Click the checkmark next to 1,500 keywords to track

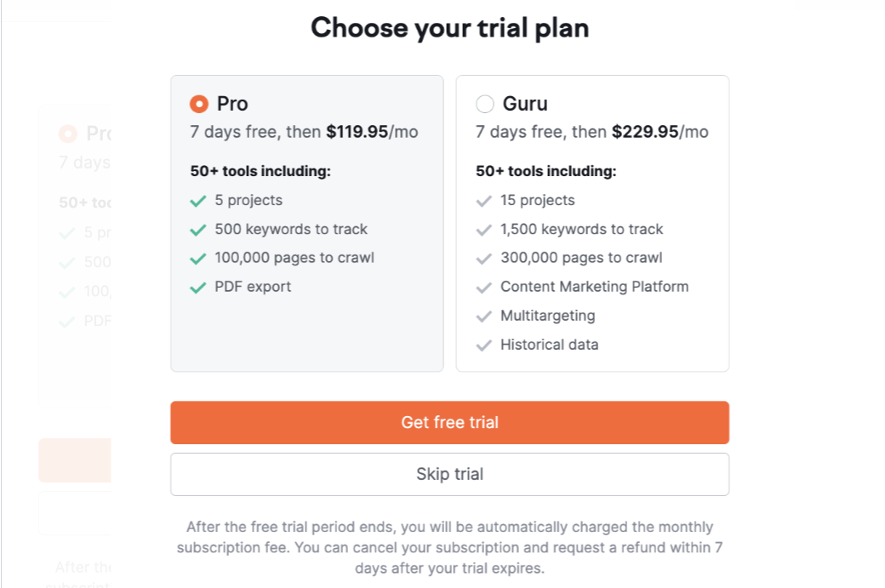(484, 230)
